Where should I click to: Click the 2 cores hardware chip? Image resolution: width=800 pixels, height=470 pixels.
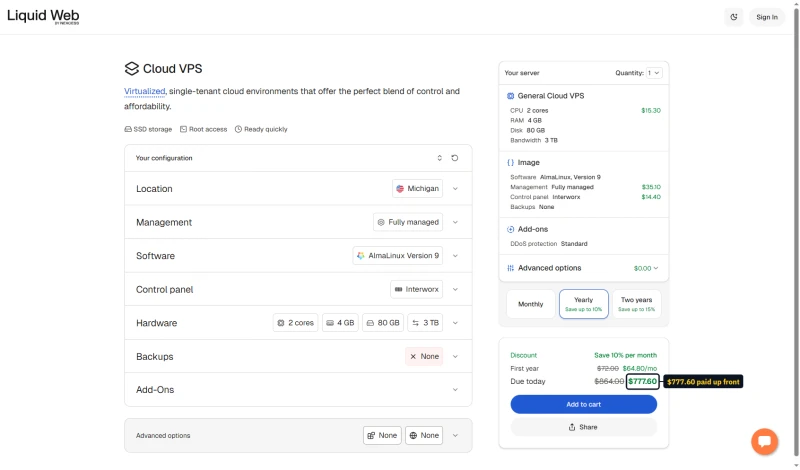295,323
